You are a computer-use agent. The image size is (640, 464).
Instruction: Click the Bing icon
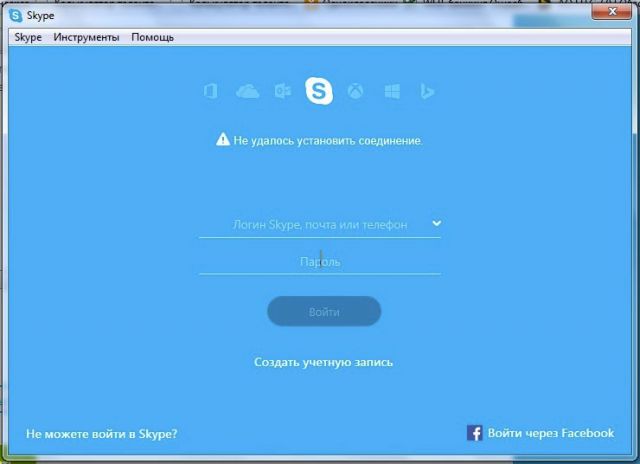(x=427, y=91)
